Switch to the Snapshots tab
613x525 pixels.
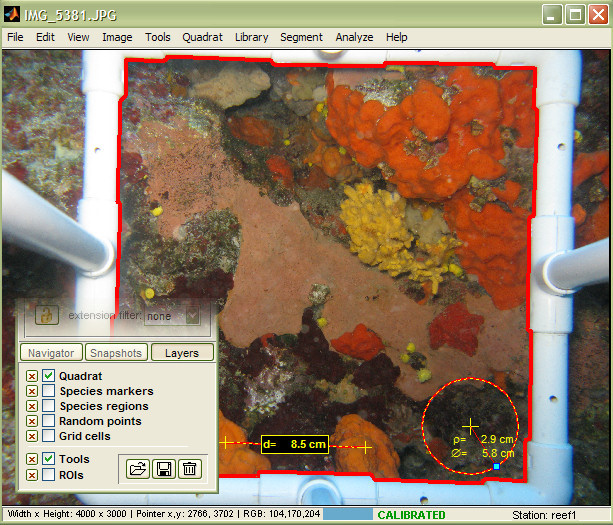pyautogui.click(x=116, y=353)
